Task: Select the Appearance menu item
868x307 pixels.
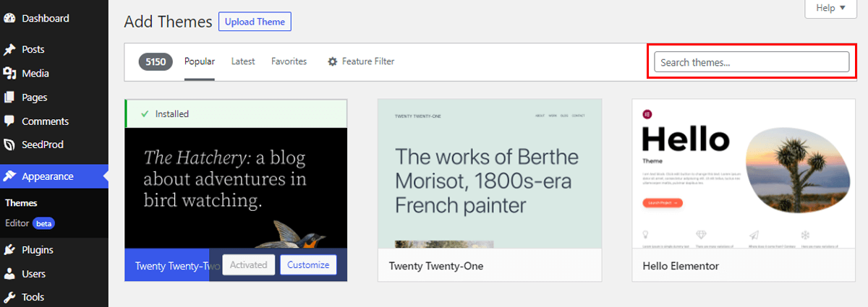Action: tap(54, 176)
